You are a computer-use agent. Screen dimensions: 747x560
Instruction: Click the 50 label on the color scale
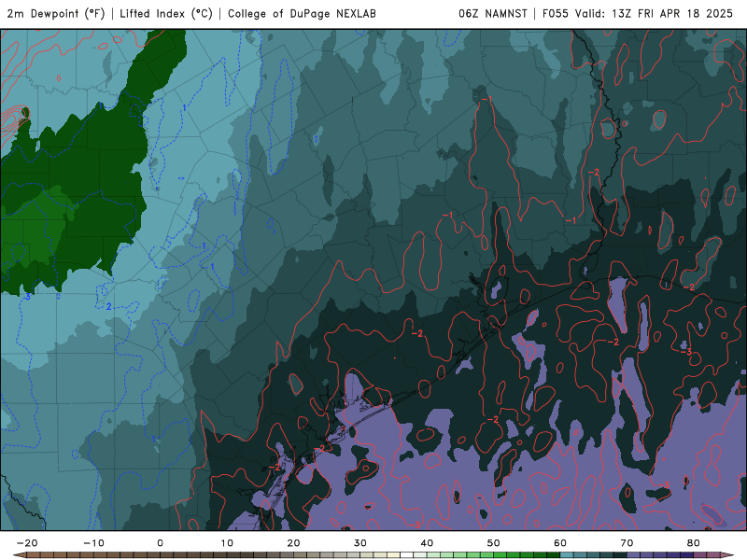click(x=494, y=543)
